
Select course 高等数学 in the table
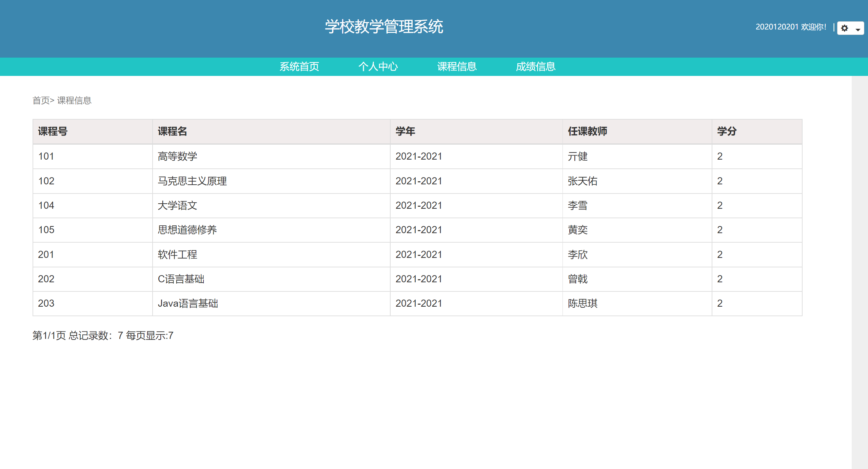tap(178, 157)
